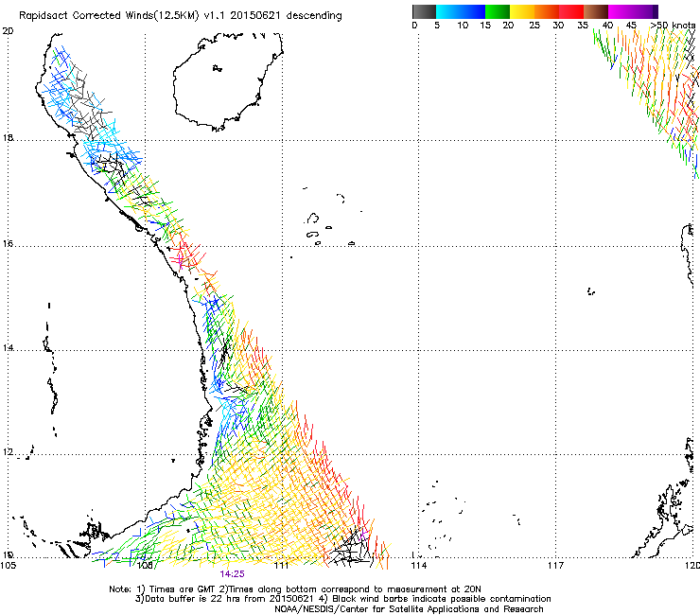Click the note line 'Data buffer is 22 hrs'
The image size is (700, 615).
pyautogui.click(x=342, y=599)
